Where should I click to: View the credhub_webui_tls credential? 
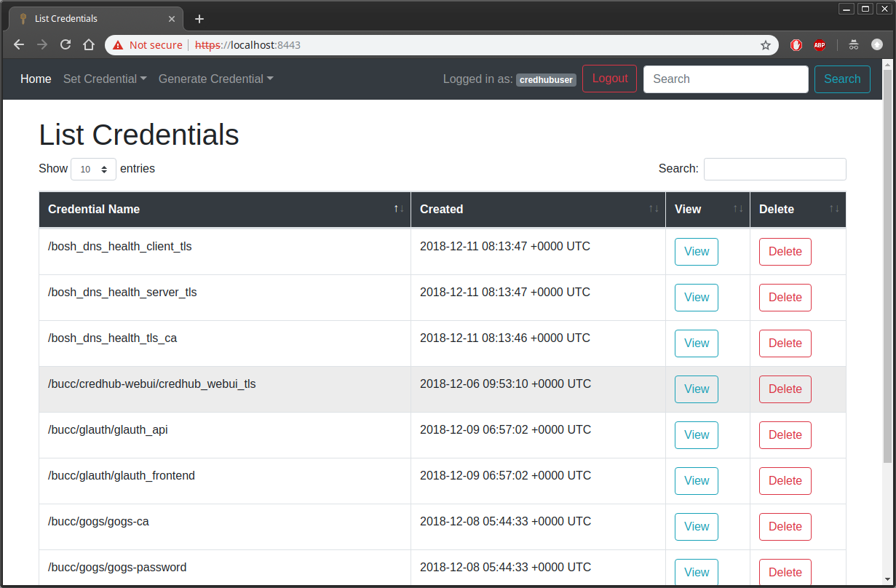tap(697, 389)
